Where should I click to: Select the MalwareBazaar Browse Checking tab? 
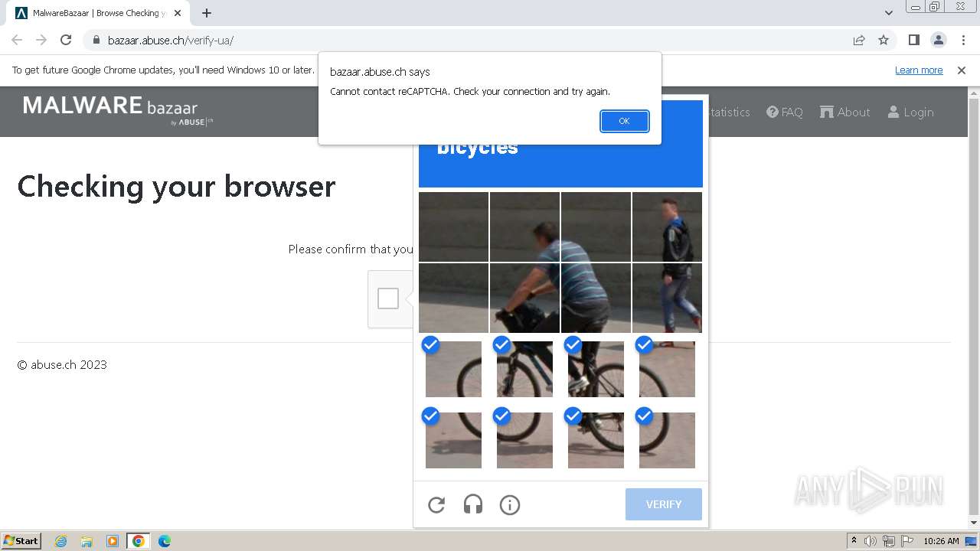click(x=98, y=13)
